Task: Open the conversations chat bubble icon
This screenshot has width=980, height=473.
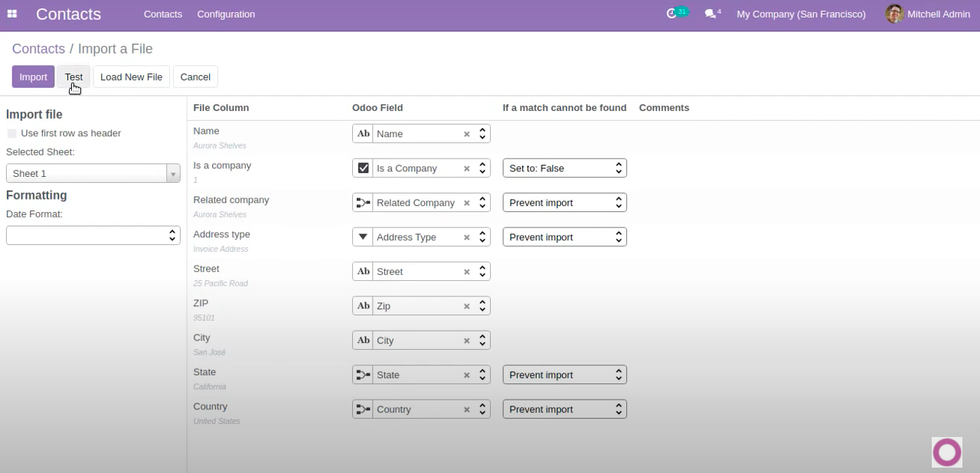Action: 710,14
